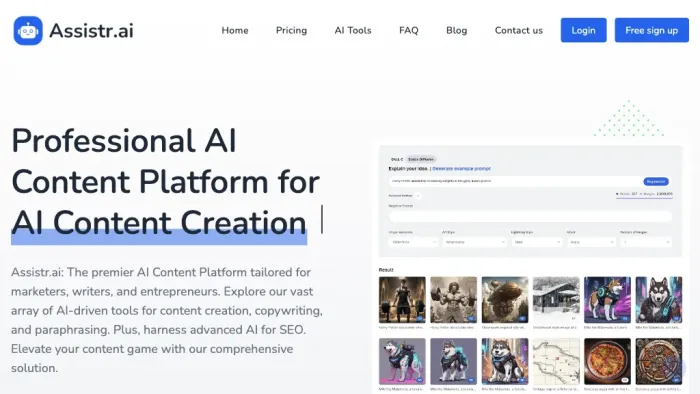The height and width of the screenshot is (394, 700).
Task: Navigate to the FAQ section
Action: pyautogui.click(x=408, y=30)
